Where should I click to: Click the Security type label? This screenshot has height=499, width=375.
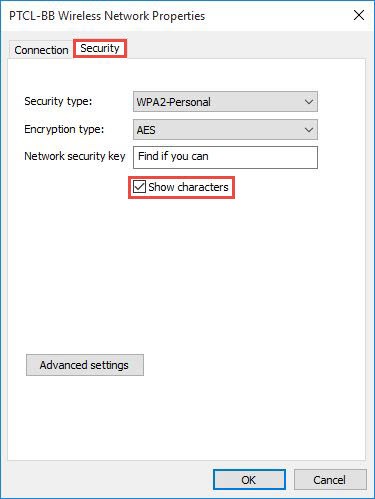pyautogui.click(x=58, y=101)
